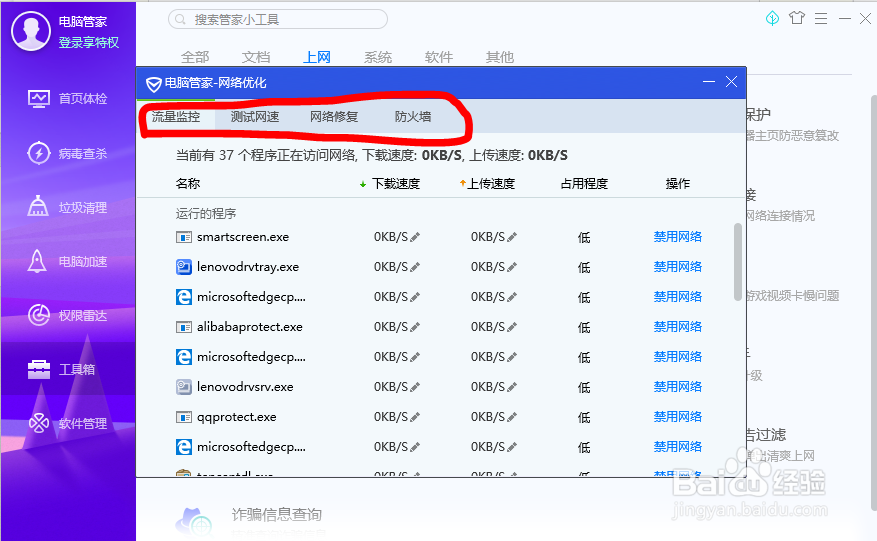Open 电脑加速 rocket icon
The width and height of the screenshot is (877, 541).
[x=37, y=261]
